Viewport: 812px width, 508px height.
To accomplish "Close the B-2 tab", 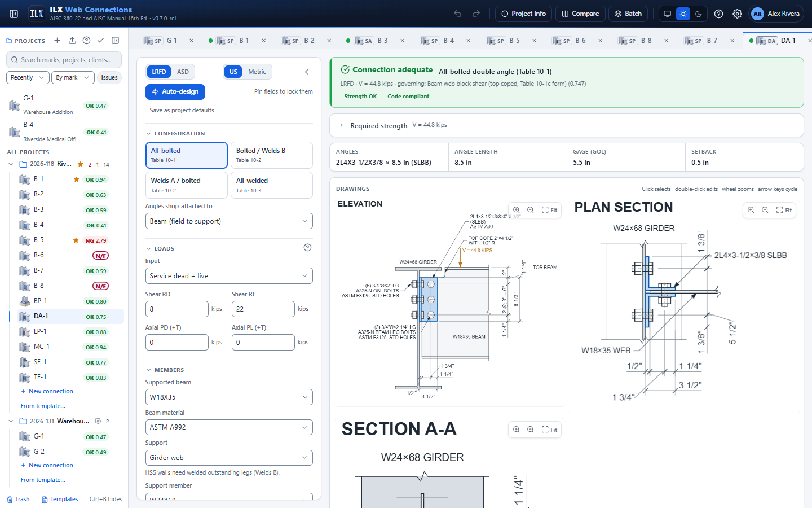I will pyautogui.click(x=329, y=41).
